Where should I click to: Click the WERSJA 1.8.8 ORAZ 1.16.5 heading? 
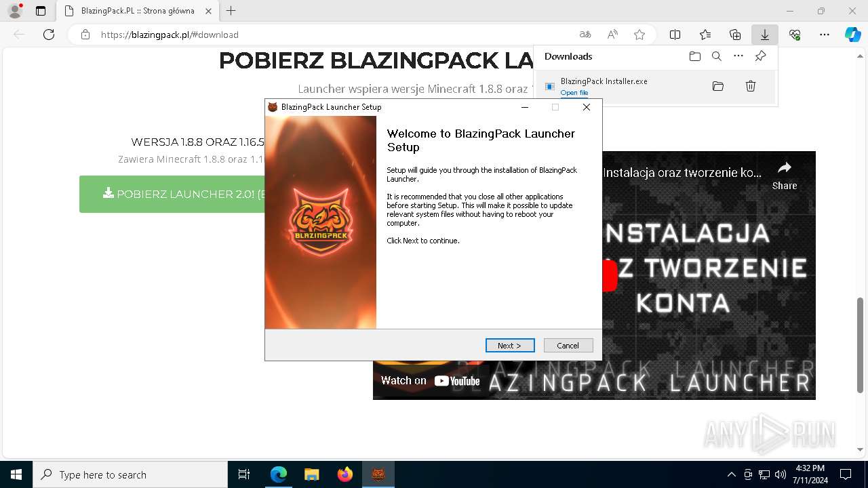[198, 142]
